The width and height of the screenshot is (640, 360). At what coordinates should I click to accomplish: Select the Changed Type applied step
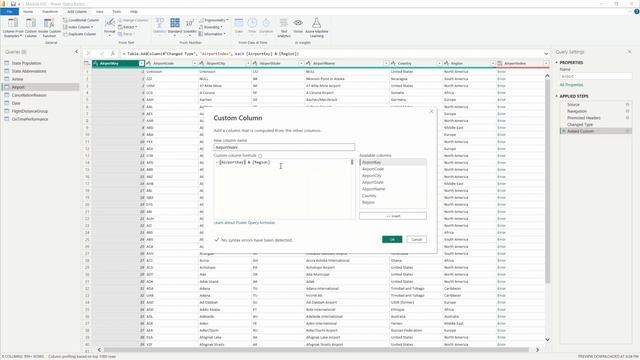(x=580, y=124)
